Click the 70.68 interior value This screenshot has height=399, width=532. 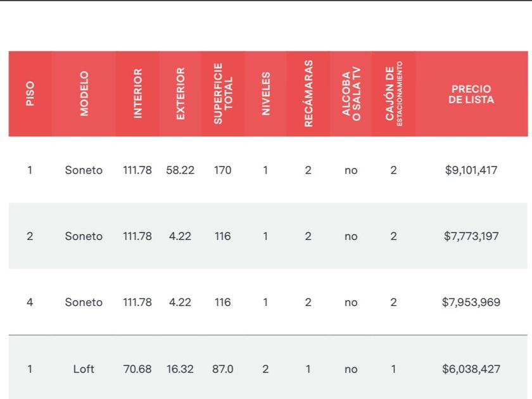click(137, 369)
